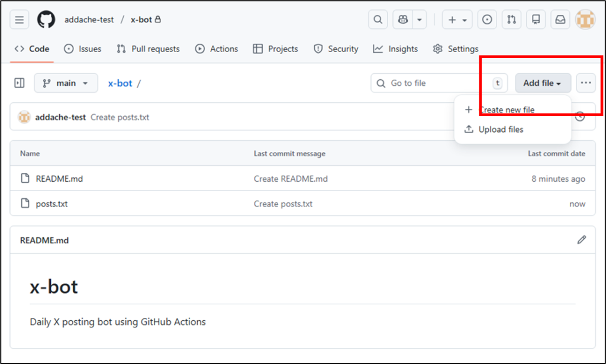Open the hamburger navigation menu
The width and height of the screenshot is (606, 364).
point(20,20)
